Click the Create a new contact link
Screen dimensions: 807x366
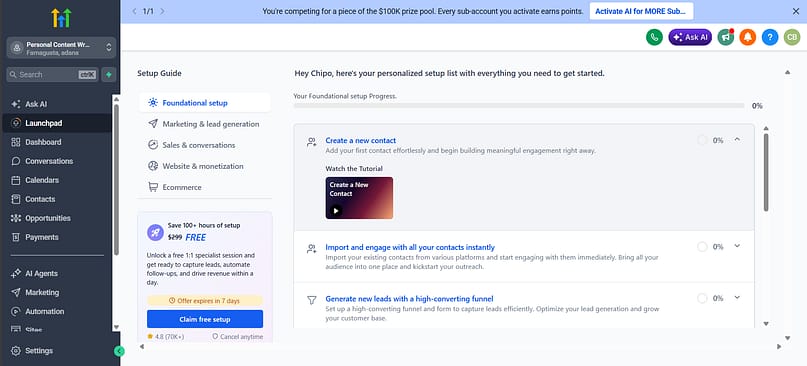click(x=361, y=141)
